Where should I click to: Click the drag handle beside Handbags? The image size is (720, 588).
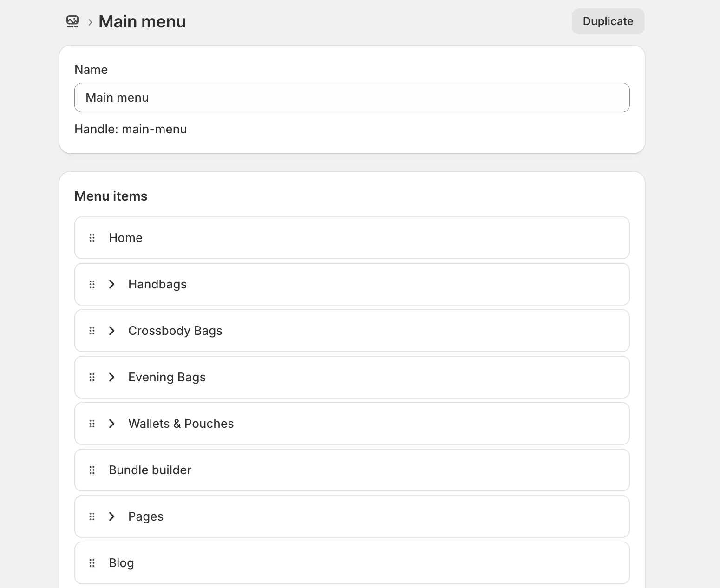coord(92,284)
